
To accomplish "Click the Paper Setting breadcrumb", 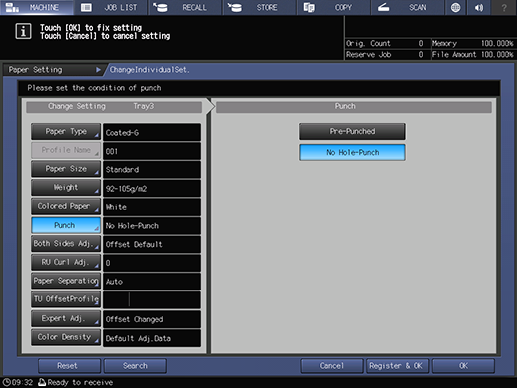I will [x=53, y=70].
